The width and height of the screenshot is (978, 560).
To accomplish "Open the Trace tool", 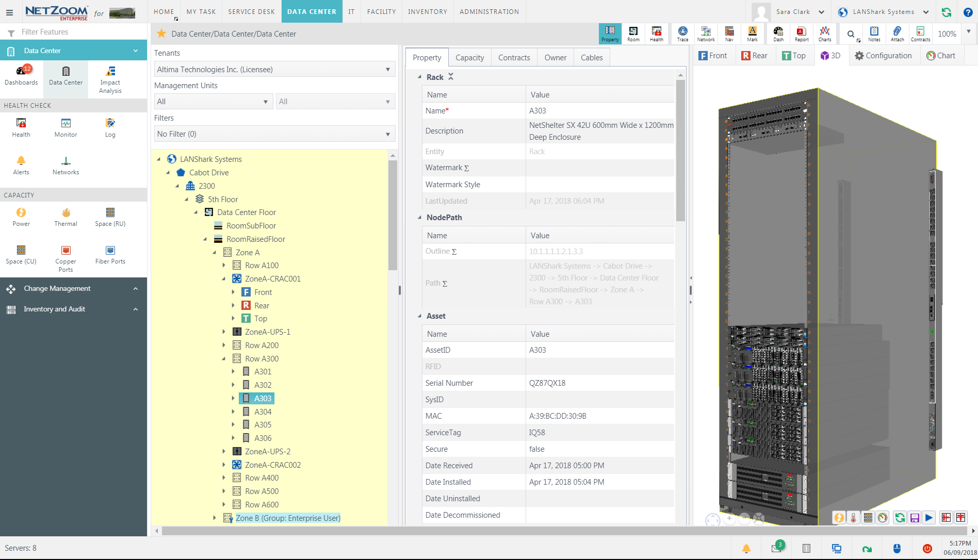I will (x=682, y=34).
